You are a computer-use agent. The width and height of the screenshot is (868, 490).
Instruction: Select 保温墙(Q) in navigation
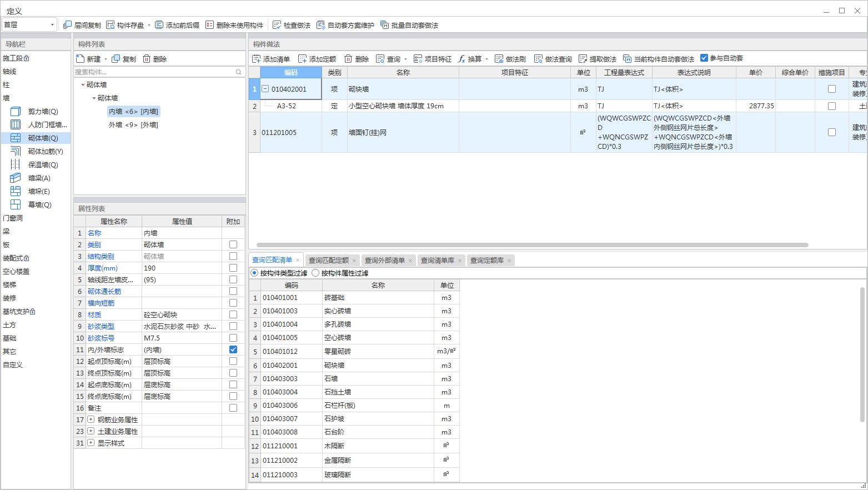[x=43, y=164]
